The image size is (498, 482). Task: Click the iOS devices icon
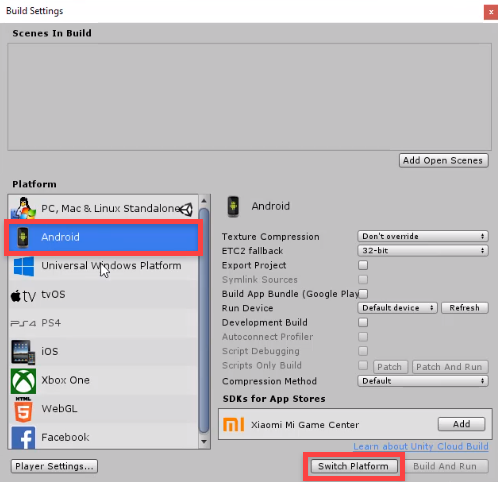point(23,352)
